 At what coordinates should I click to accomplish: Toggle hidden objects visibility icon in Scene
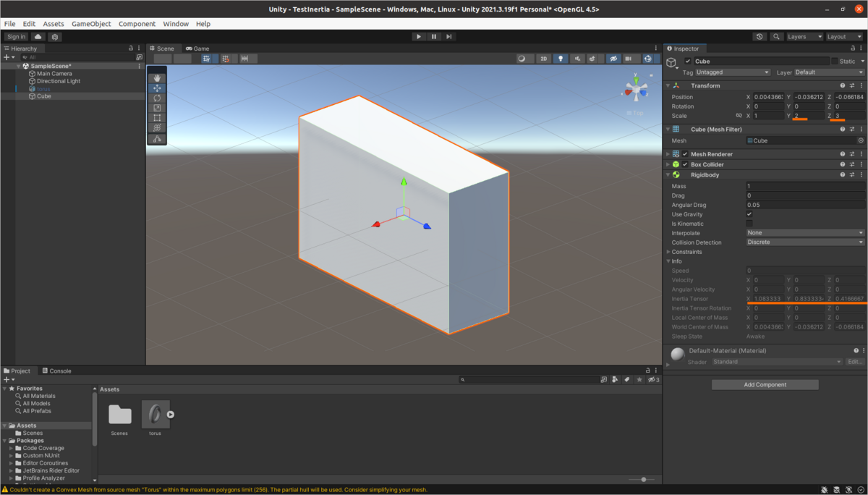coord(613,59)
